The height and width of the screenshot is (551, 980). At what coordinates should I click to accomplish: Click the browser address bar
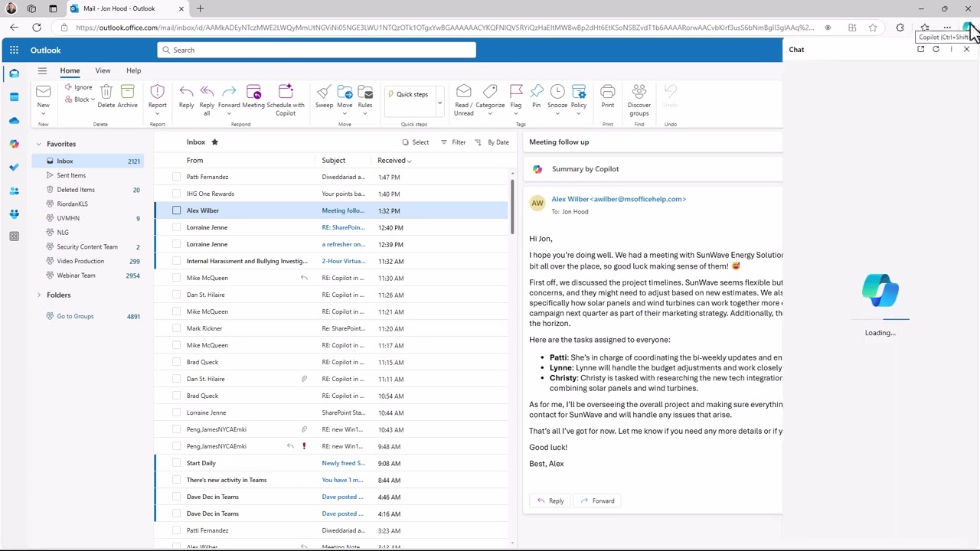tap(444, 28)
